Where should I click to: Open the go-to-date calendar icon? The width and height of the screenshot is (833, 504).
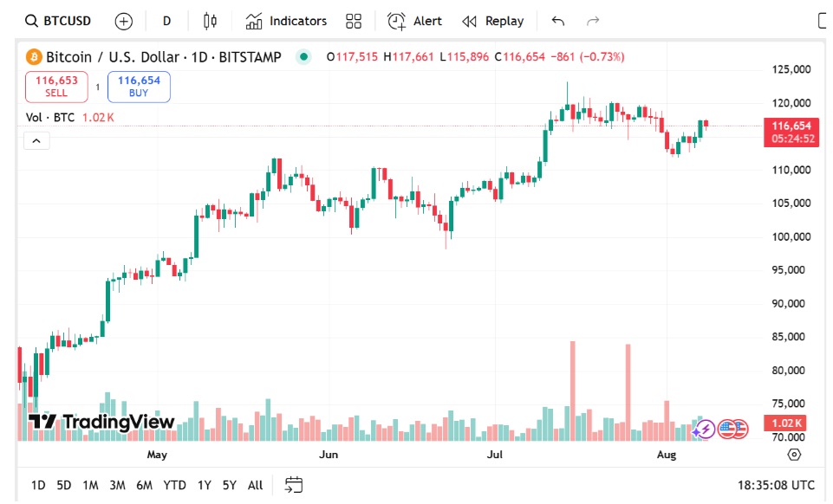(x=293, y=485)
